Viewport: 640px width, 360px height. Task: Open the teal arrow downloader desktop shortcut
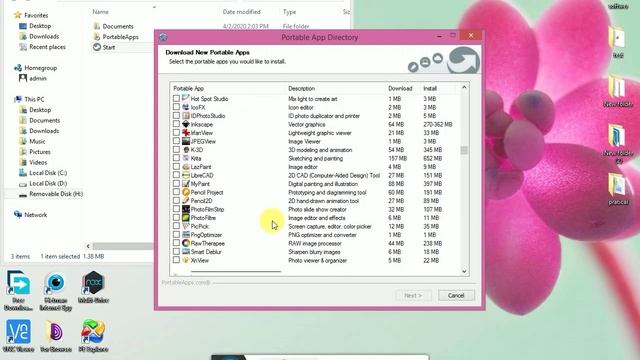[18, 283]
